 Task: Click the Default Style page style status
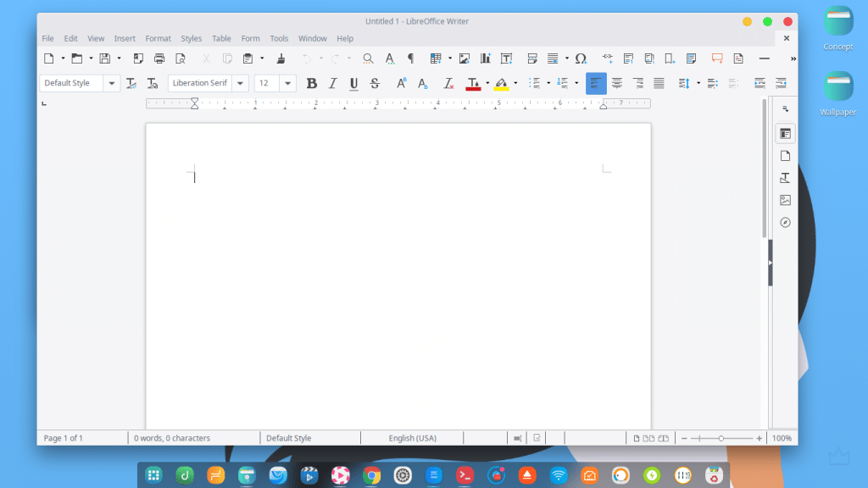click(x=288, y=438)
